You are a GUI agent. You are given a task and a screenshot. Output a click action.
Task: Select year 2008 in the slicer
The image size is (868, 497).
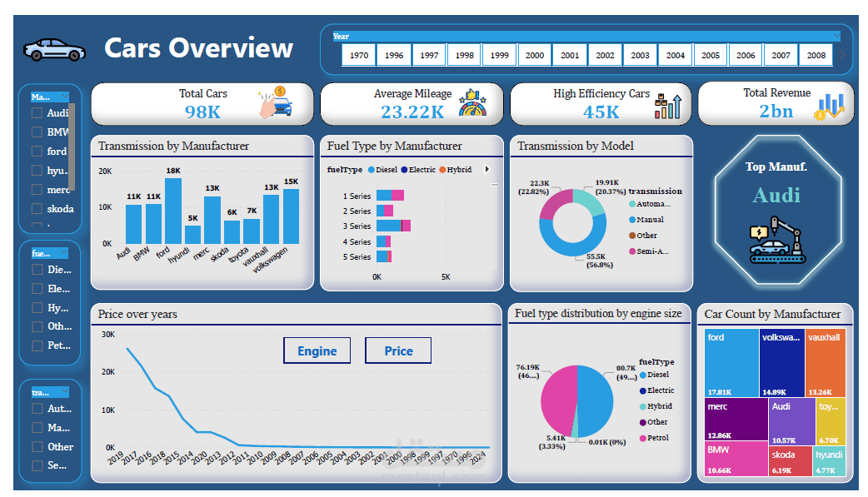coord(816,55)
